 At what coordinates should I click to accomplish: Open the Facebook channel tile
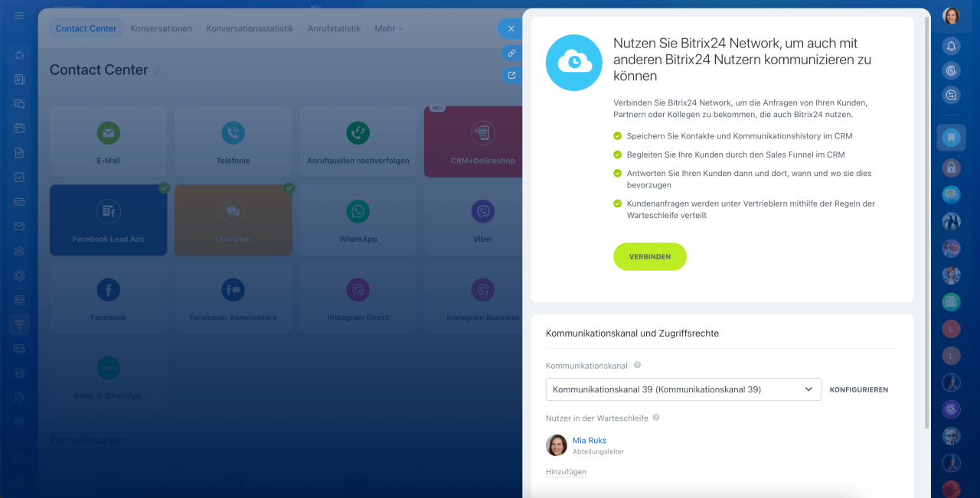tap(108, 298)
